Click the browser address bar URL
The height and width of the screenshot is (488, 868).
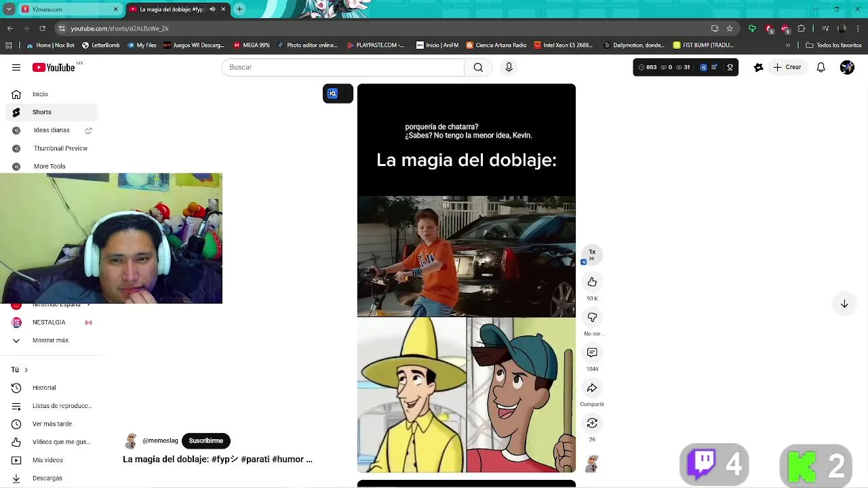point(120,28)
